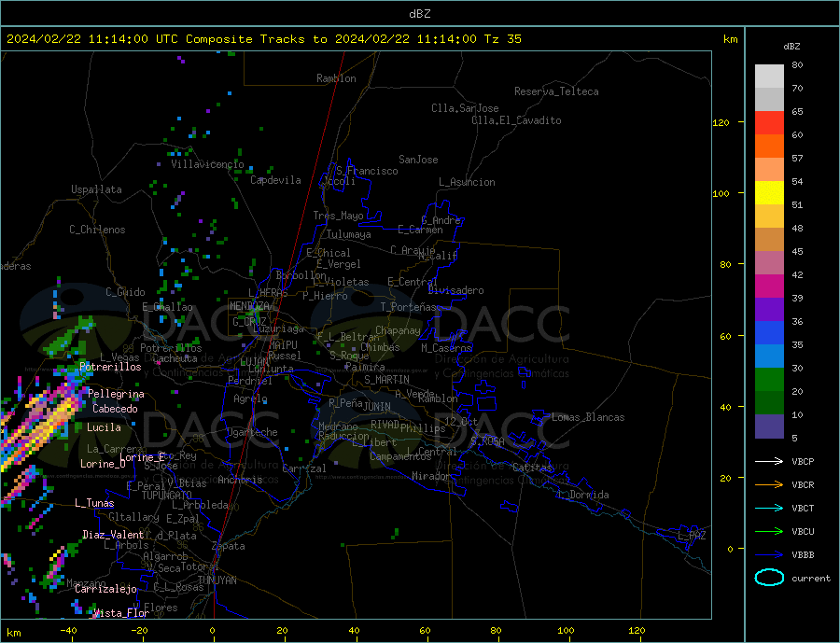Click the C_Guido label
The height and width of the screenshot is (643, 840).
[x=125, y=292]
